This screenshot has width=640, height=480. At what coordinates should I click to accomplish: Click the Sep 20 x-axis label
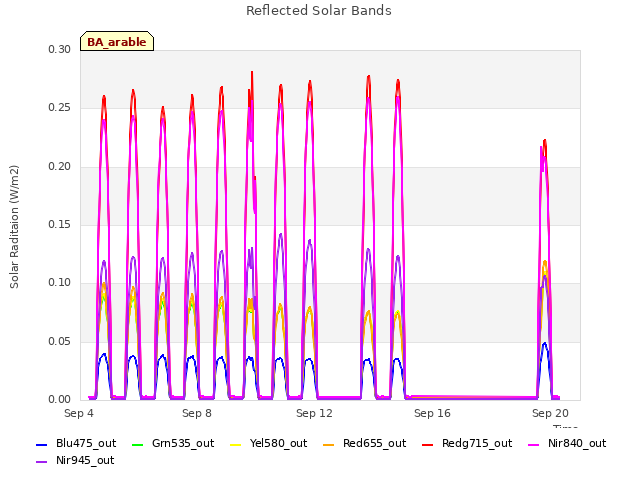pos(550,413)
